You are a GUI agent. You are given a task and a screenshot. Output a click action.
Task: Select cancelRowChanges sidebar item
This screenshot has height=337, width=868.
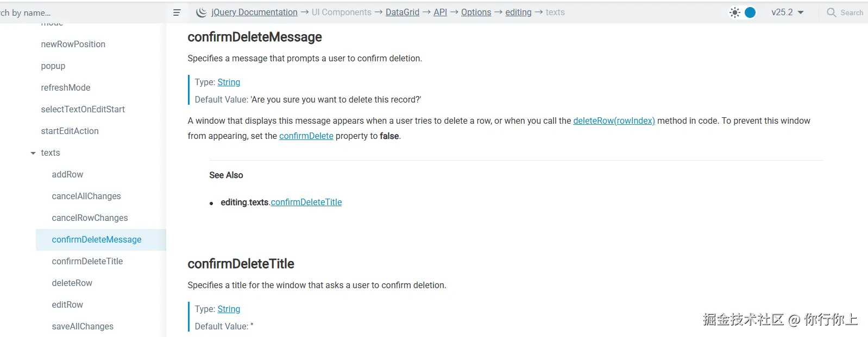[90, 218]
